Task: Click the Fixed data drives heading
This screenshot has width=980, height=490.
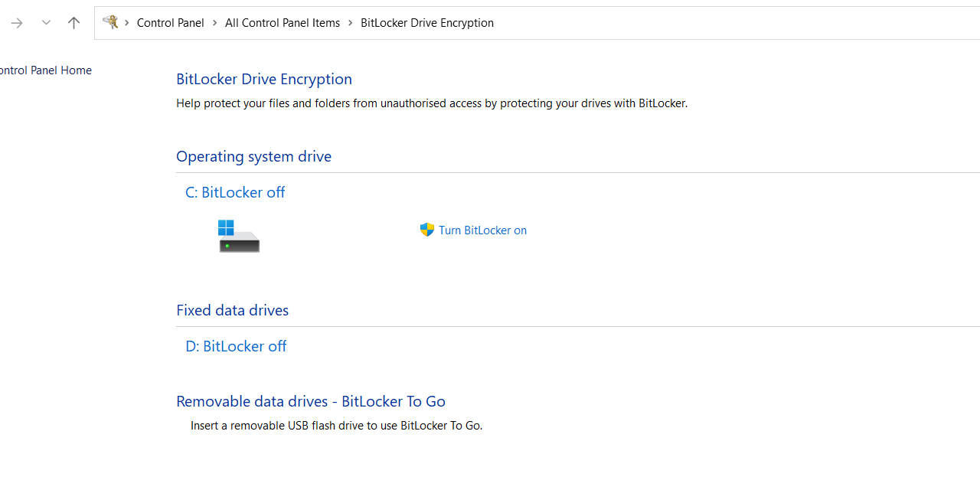Action: coord(232,310)
